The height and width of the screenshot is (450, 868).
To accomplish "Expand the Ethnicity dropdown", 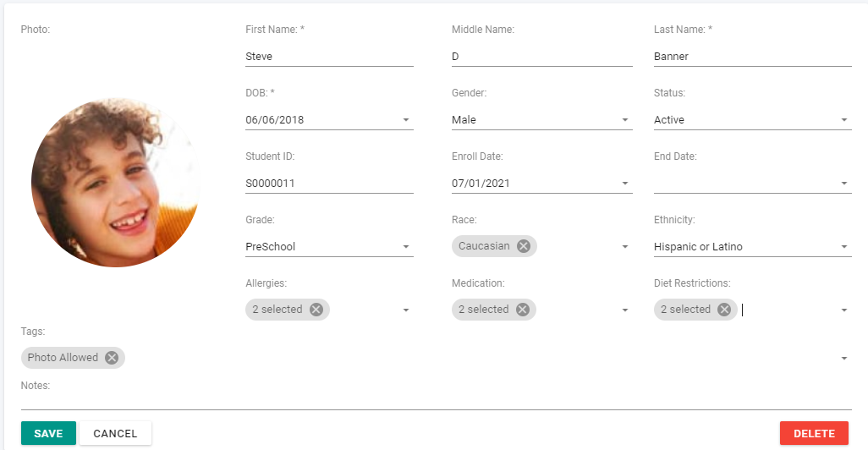I will [843, 247].
